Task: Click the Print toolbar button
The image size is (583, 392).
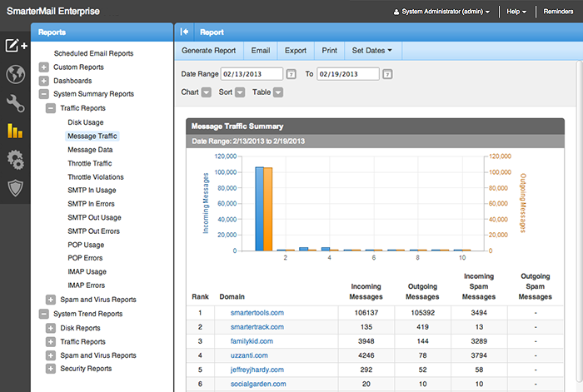Action: (330, 51)
